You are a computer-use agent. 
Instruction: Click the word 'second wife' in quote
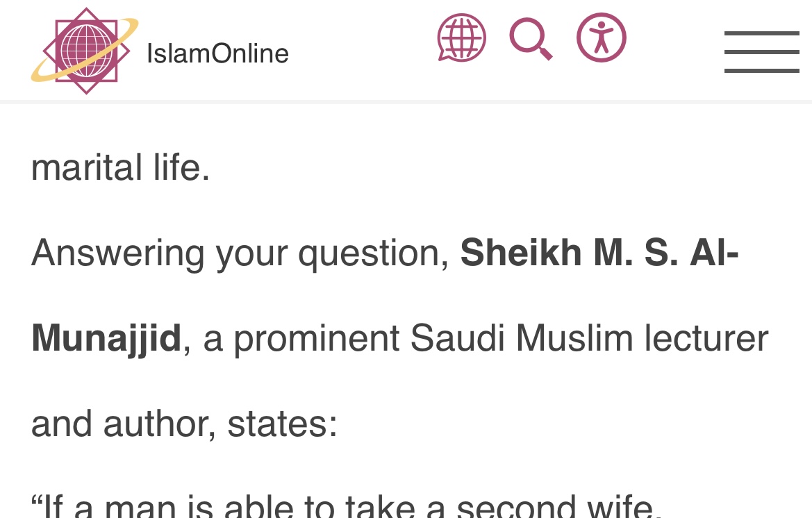pos(554,506)
